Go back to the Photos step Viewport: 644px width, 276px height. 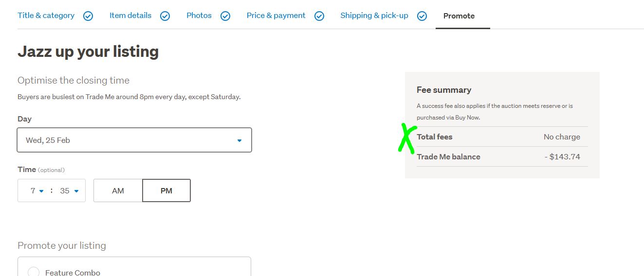coord(199,16)
